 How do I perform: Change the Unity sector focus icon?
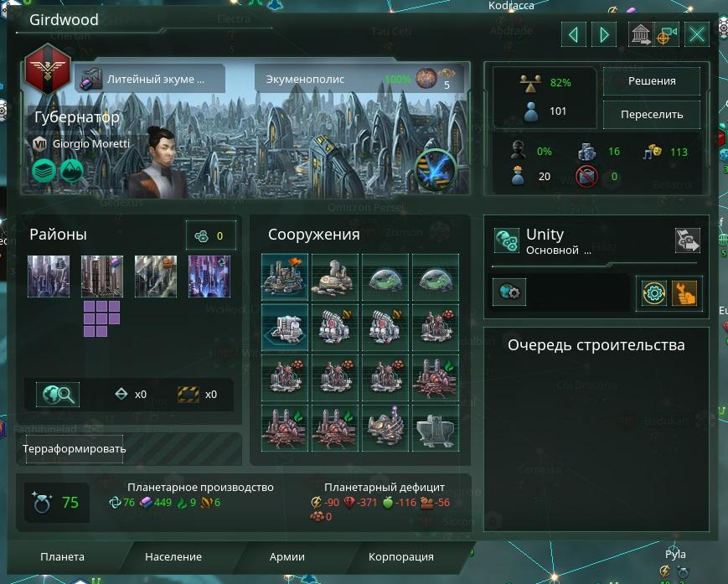(x=687, y=240)
